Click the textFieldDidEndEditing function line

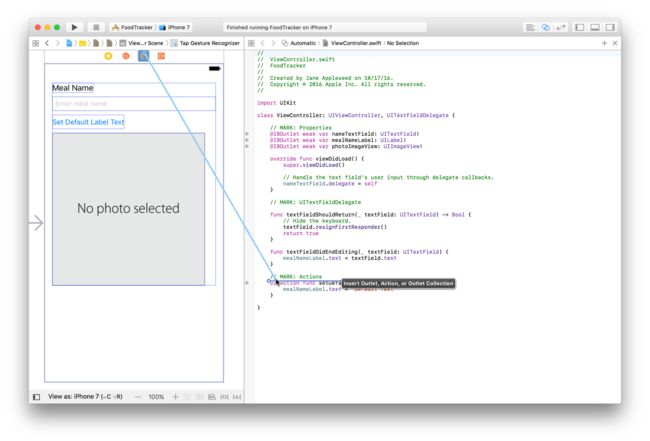tap(359, 252)
